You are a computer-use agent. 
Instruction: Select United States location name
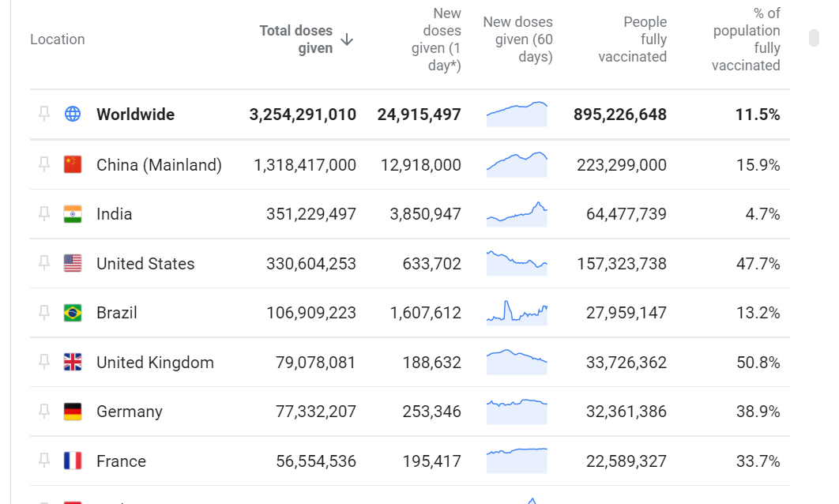point(145,263)
